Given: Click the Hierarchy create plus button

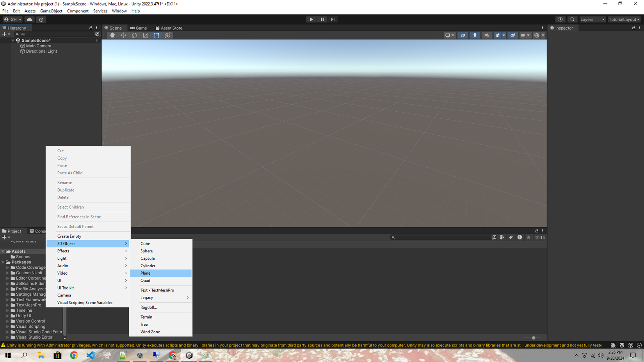Looking at the screenshot, I should [6, 34].
